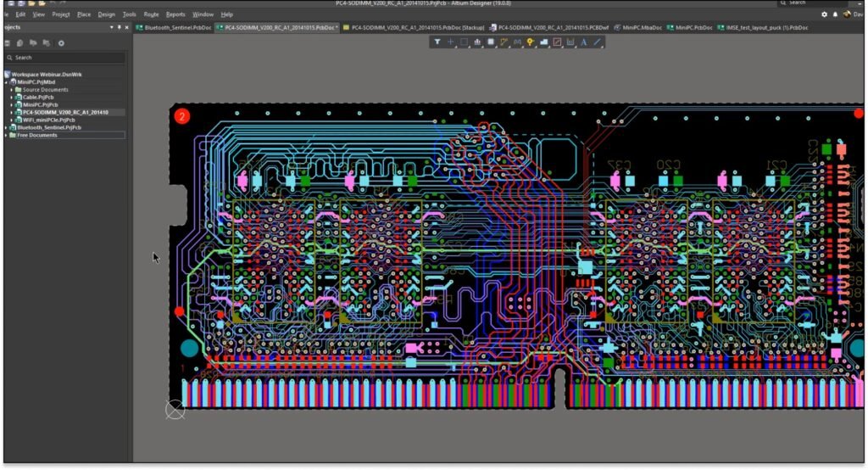Open the Projects panel dropdown arrow
Viewport: 868px width, 470px height.
111,27
